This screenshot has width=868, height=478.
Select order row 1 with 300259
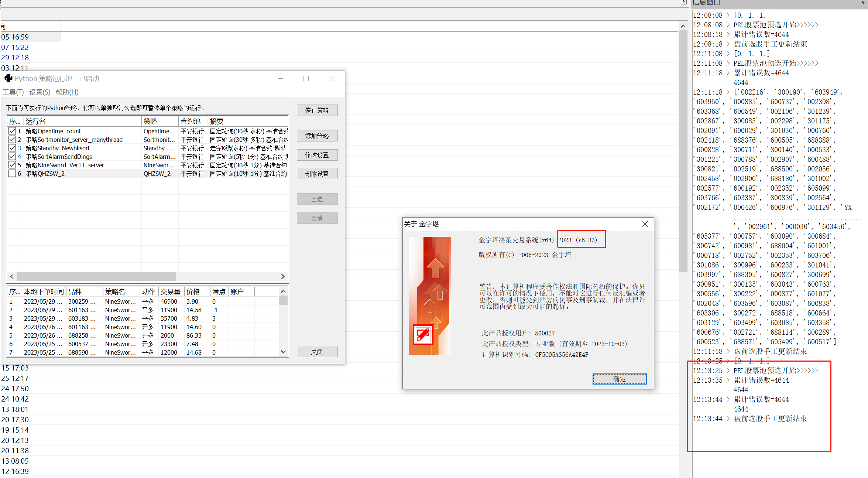(x=143, y=301)
